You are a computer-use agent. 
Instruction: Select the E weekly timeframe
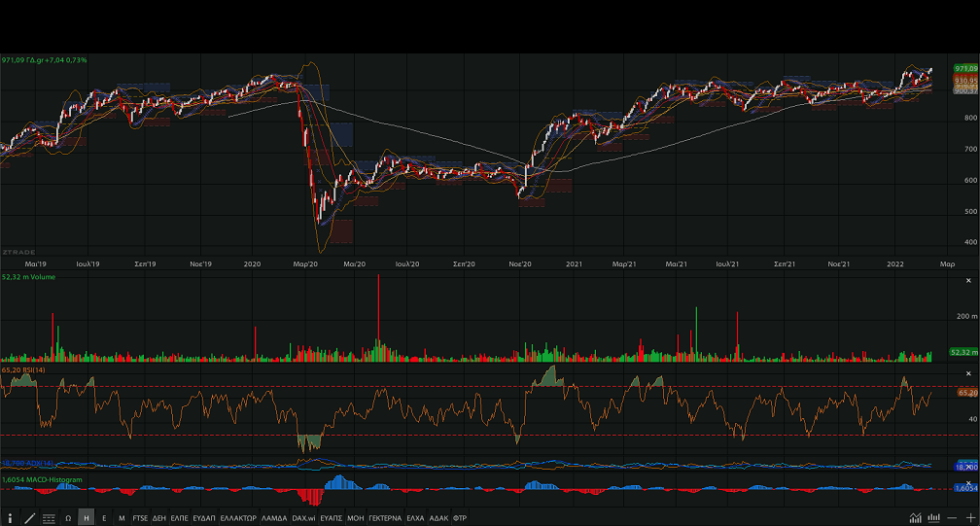[x=104, y=518]
